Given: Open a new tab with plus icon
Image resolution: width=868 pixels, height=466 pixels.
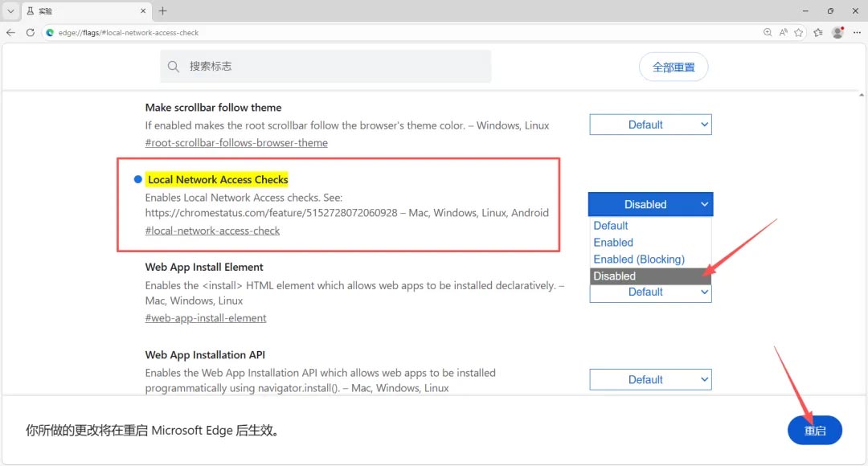Looking at the screenshot, I should pyautogui.click(x=162, y=10).
